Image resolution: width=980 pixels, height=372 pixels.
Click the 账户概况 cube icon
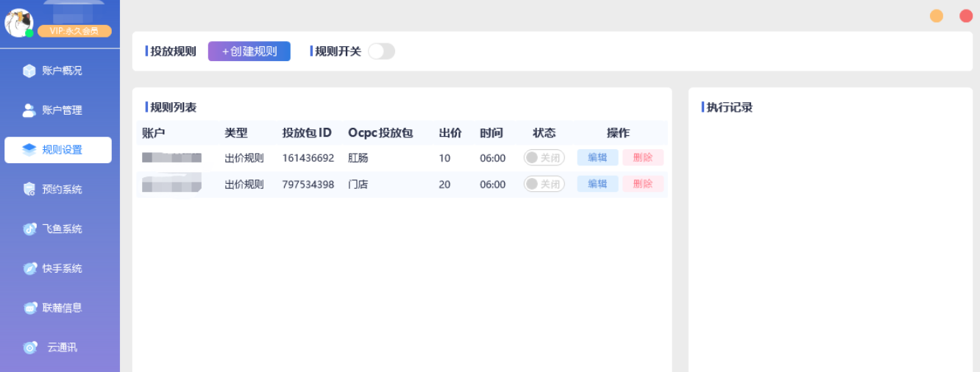(x=29, y=71)
